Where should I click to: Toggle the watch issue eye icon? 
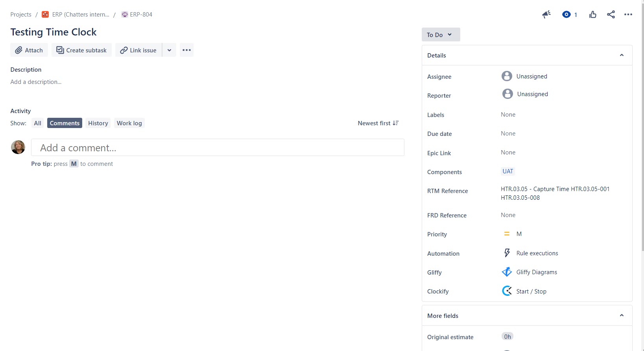pos(570,15)
